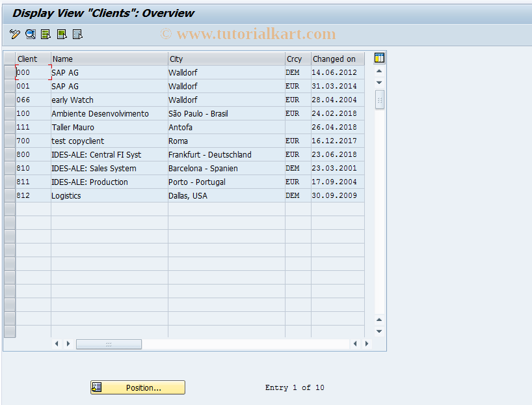This screenshot has width=532, height=405.
Task: Click the Select Block toolbar icon
Action: point(61,34)
